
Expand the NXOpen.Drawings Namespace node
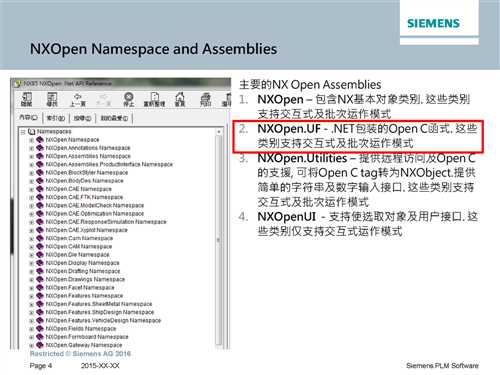coord(31,280)
